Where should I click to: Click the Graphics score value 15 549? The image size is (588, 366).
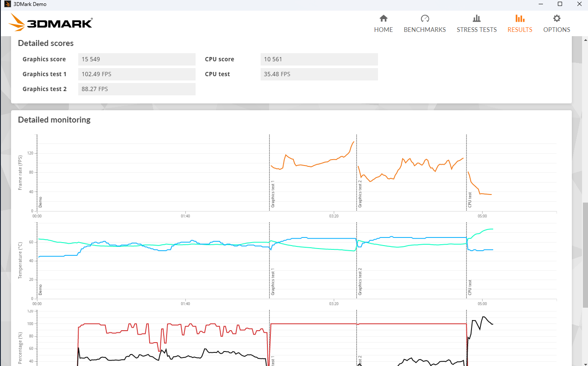tap(137, 59)
